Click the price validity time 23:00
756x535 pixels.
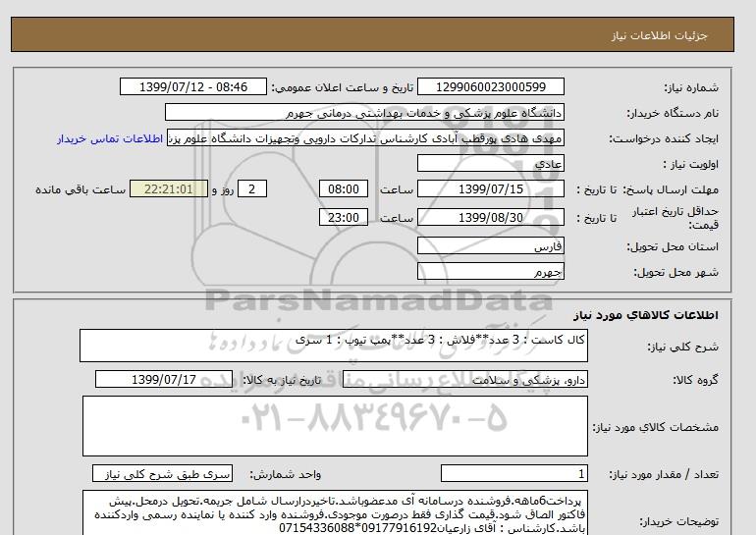344,217
